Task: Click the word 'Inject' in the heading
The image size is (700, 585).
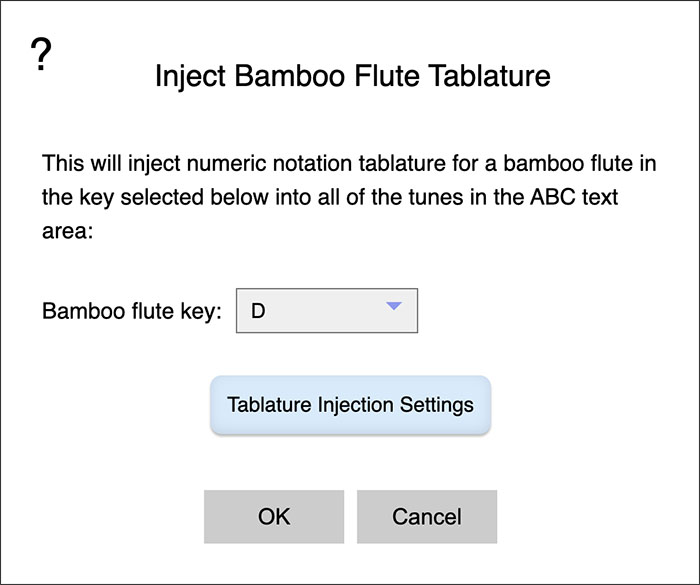Action: (x=190, y=76)
